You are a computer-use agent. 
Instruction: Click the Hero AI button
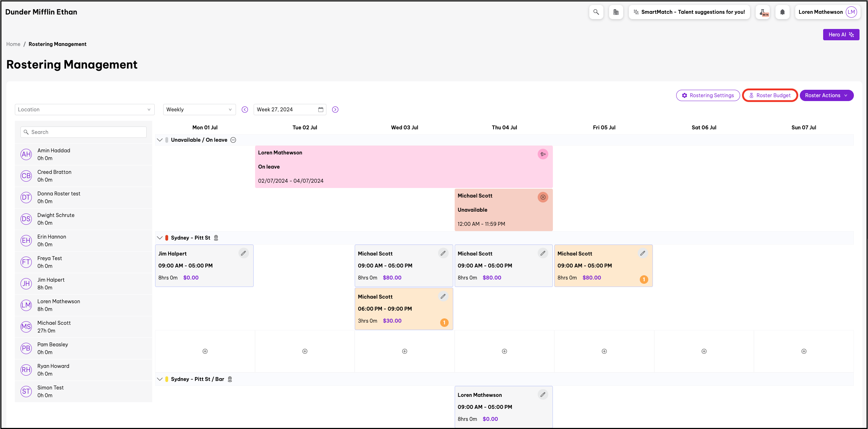tap(841, 35)
